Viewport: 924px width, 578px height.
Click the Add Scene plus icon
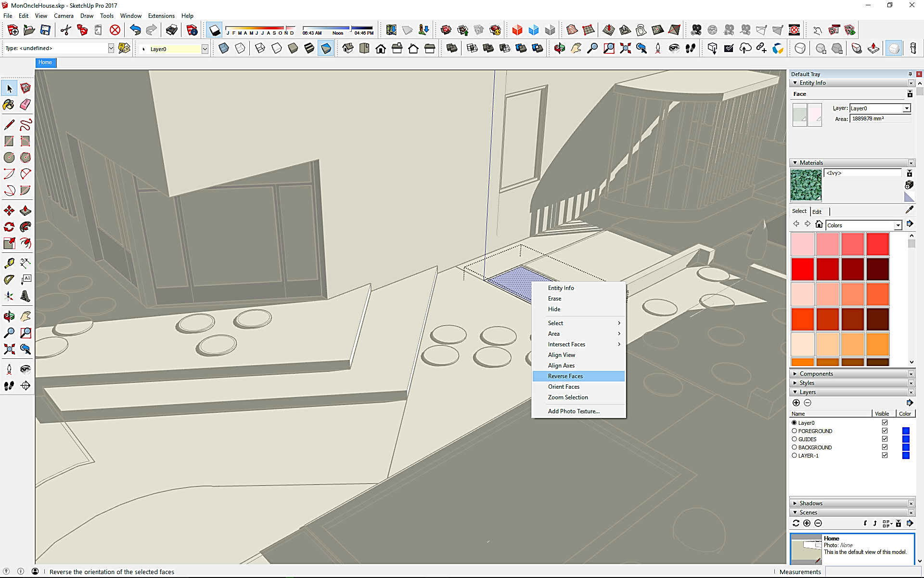(x=807, y=523)
